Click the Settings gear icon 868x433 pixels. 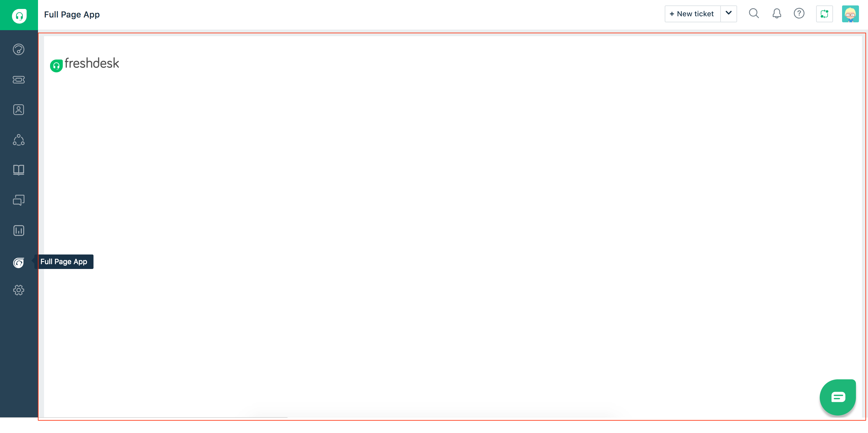tap(19, 290)
